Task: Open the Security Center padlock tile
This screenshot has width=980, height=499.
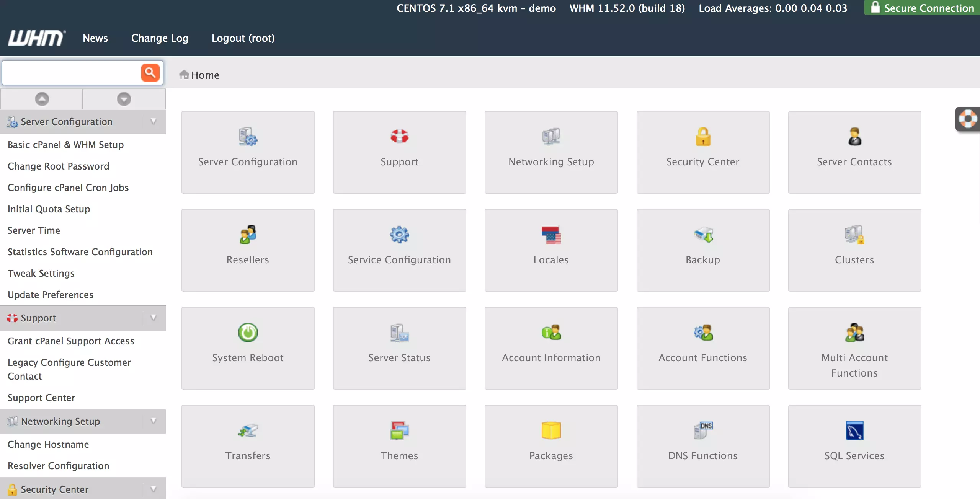Action: click(x=702, y=152)
